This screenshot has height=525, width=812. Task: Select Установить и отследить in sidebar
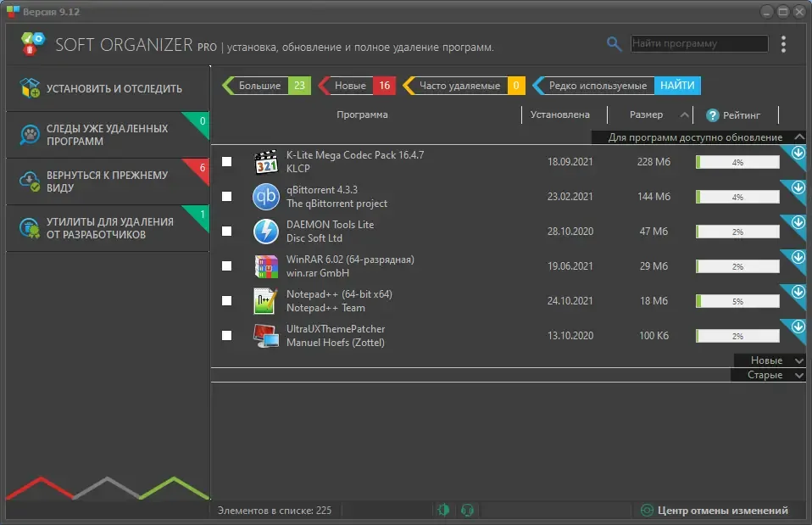click(107, 88)
